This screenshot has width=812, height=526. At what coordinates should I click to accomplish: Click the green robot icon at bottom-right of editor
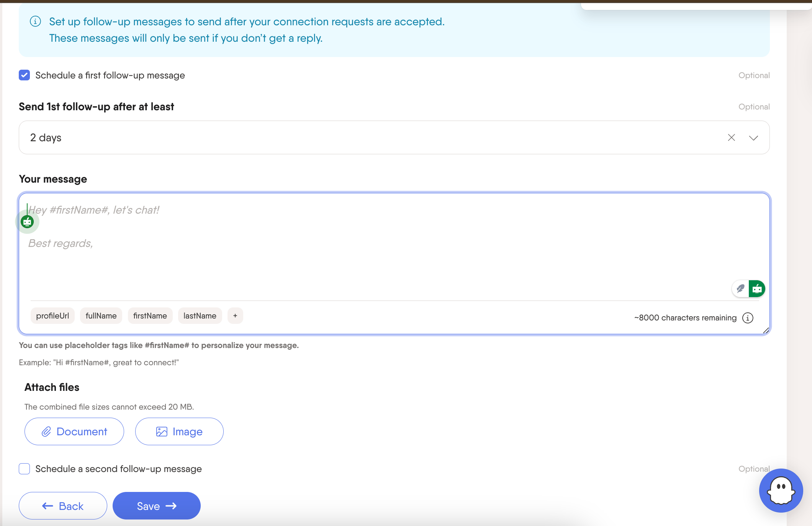[757, 289]
